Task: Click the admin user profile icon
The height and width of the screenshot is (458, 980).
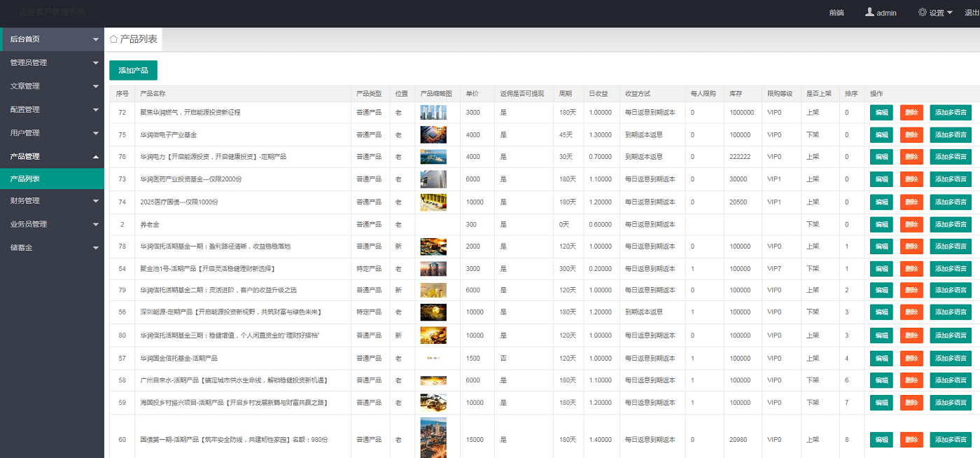Action: click(869, 13)
